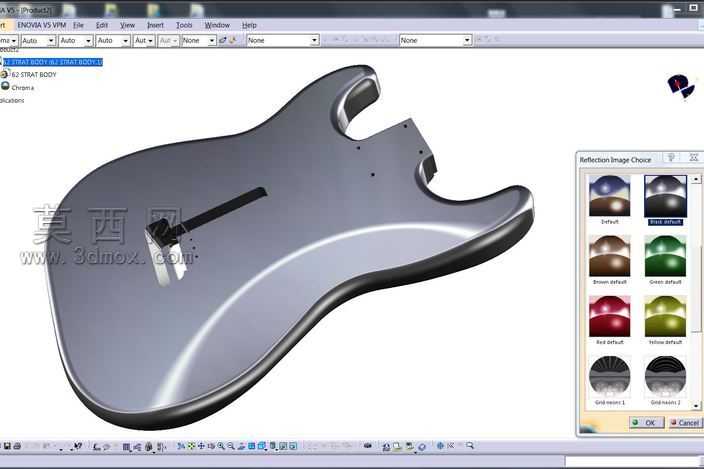Select the highlighted 62 STRAT BODY.1 tree node
The width and height of the screenshot is (704, 469).
click(x=53, y=62)
